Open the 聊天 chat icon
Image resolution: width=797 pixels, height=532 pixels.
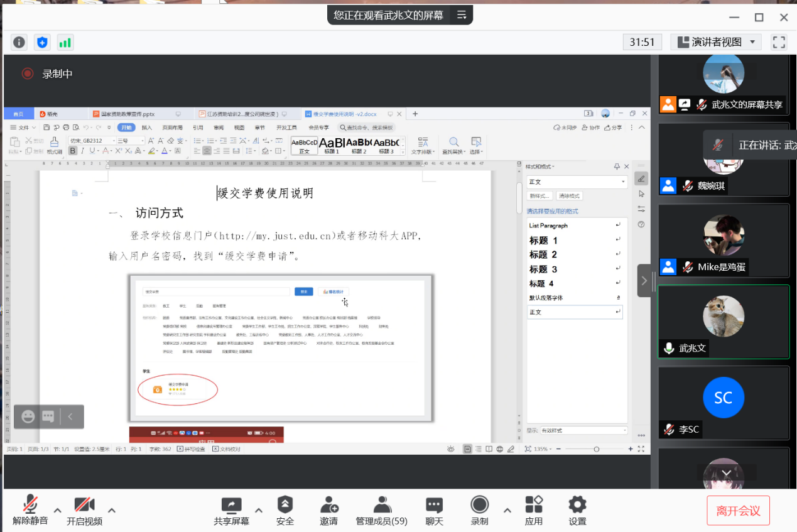434,510
